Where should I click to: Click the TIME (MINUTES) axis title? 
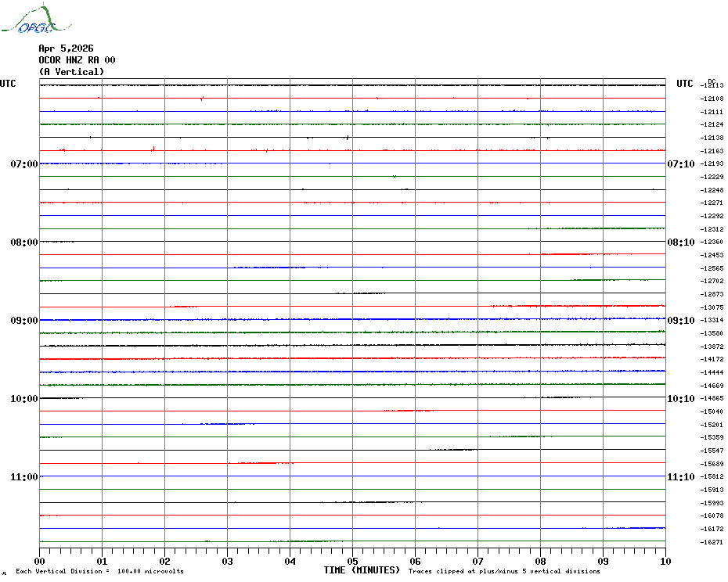[x=362, y=570]
